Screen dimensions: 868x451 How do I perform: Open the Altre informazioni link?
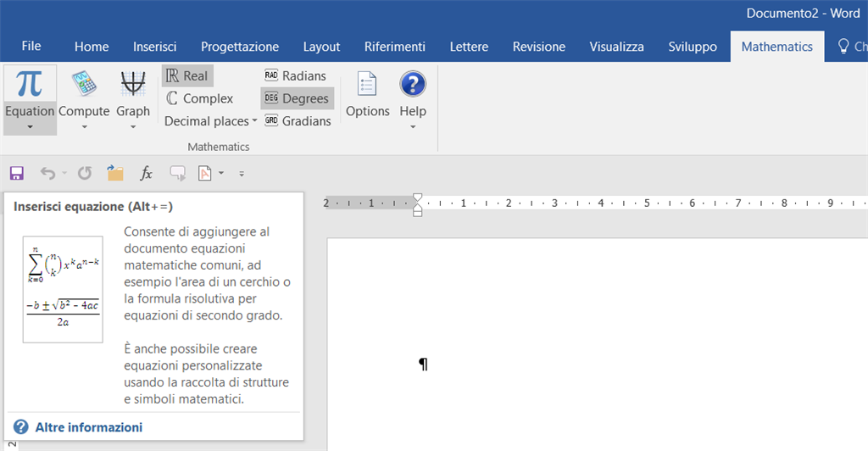click(x=88, y=427)
